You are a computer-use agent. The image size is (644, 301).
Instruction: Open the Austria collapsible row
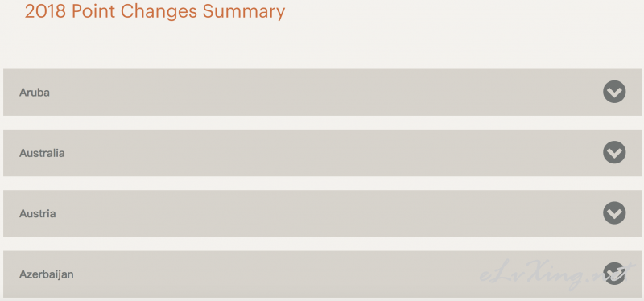point(323,213)
